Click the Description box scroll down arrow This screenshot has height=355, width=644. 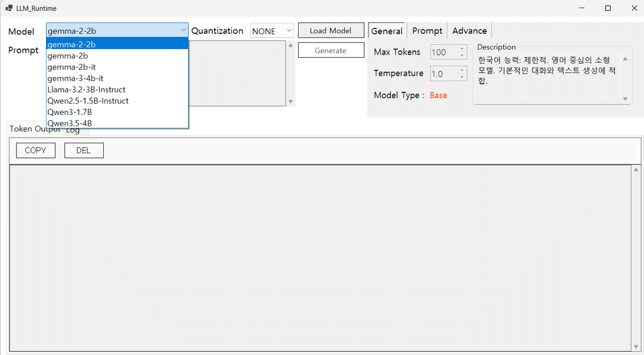(x=625, y=99)
